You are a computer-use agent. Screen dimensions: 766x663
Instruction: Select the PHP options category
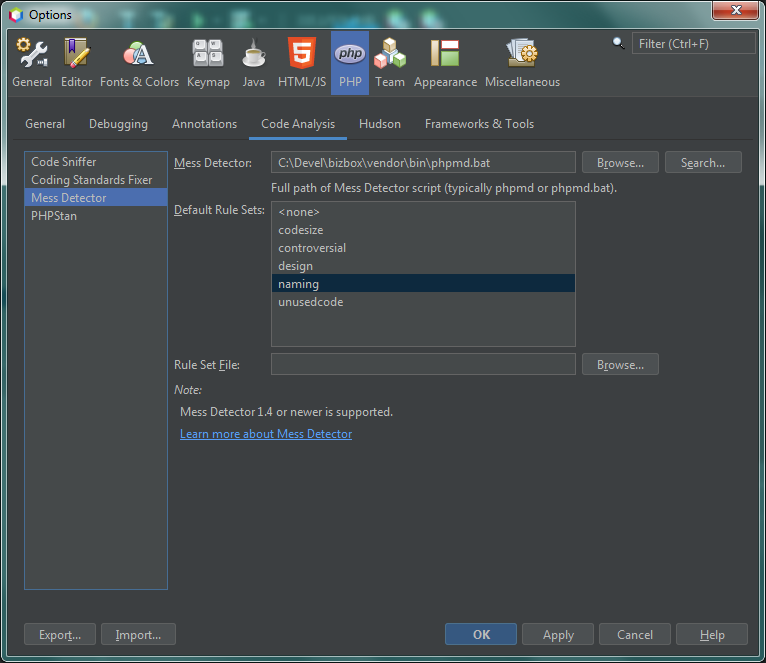[350, 64]
